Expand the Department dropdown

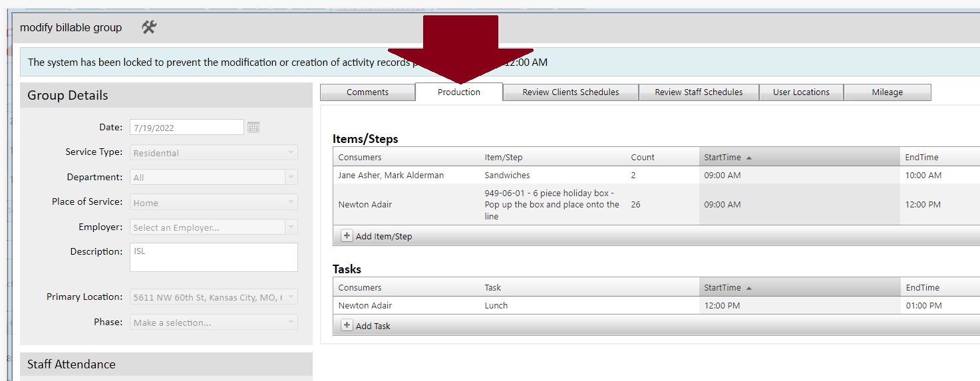tap(291, 178)
